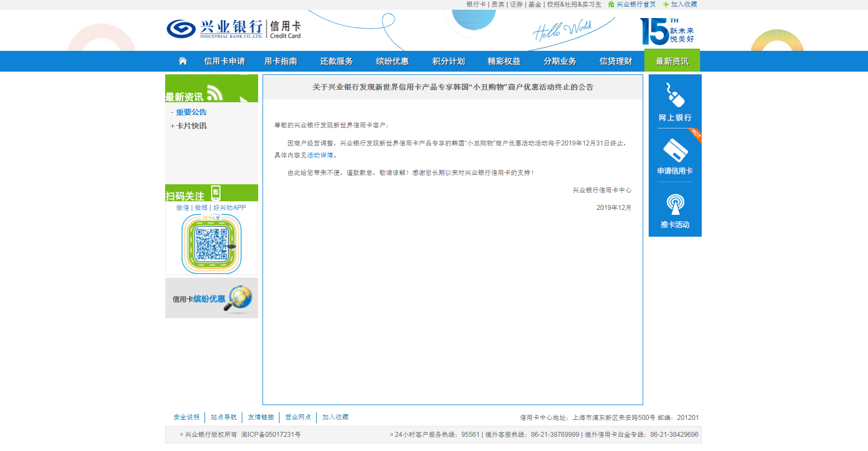868x451 pixels.
Task: Open the 活动详情 link
Action: (x=320, y=155)
